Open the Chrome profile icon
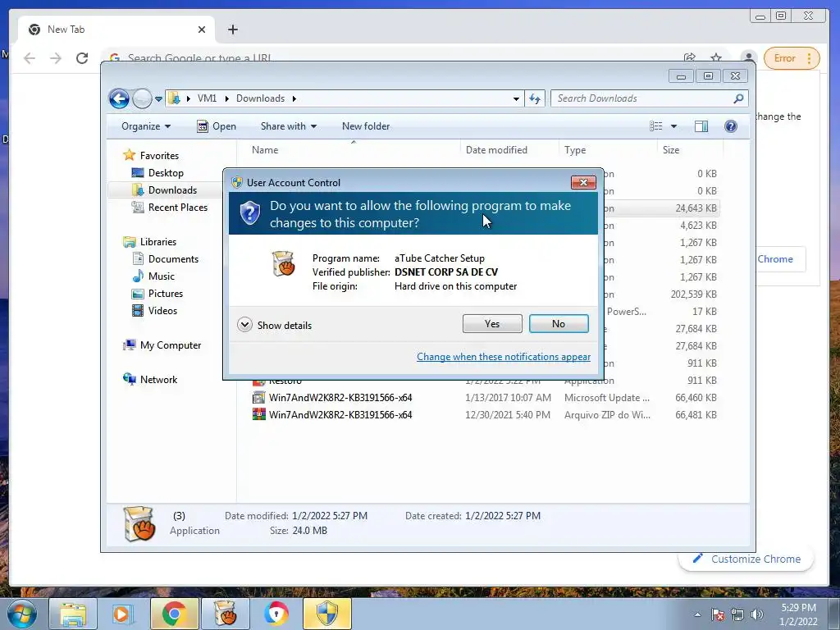Image resolution: width=840 pixels, height=630 pixels. 748,58
